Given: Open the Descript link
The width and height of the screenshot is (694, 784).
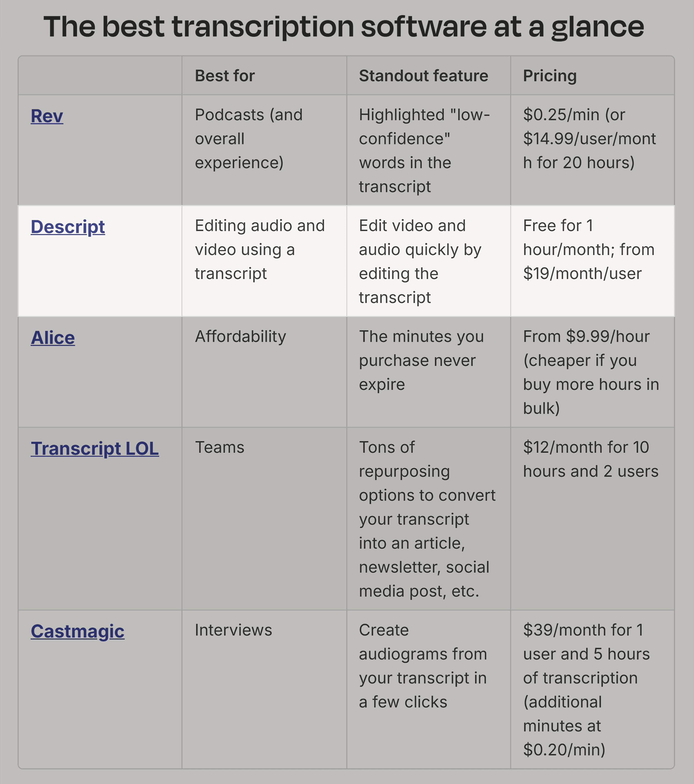Looking at the screenshot, I should pos(67,227).
